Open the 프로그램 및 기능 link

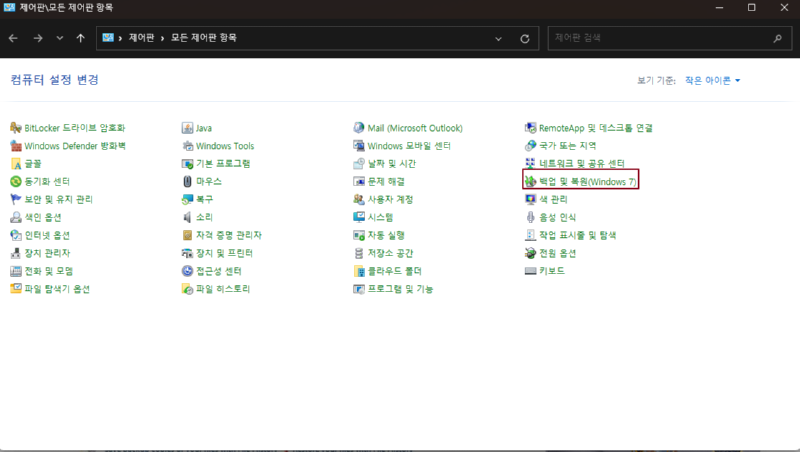point(400,289)
